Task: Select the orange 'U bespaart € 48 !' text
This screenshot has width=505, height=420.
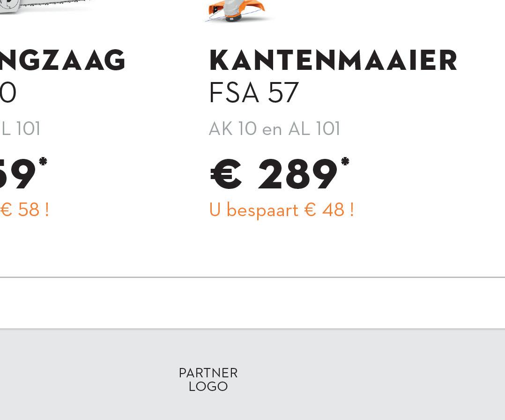Action: (281, 210)
